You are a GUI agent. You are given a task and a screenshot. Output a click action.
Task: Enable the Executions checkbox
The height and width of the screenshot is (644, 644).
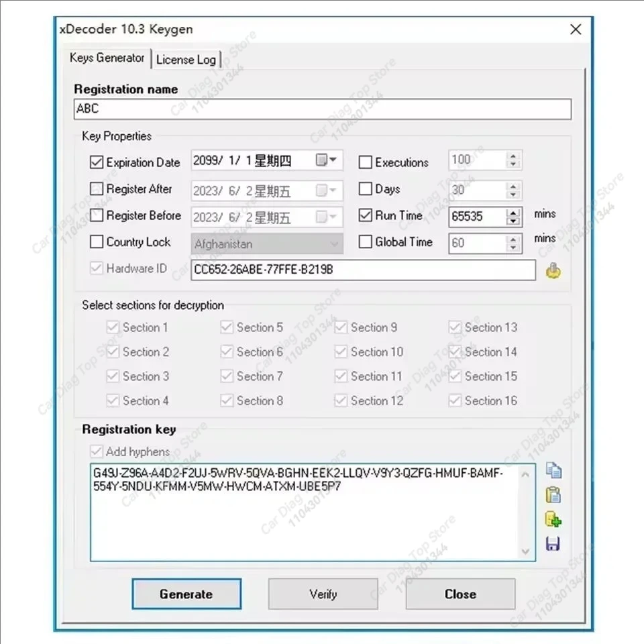[365, 162]
